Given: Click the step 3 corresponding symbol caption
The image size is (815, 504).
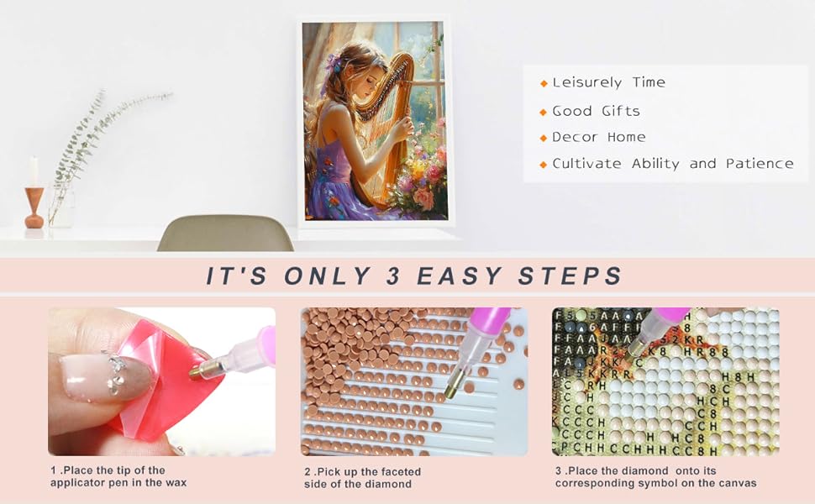Looking at the screenshot, I should tap(656, 477).
